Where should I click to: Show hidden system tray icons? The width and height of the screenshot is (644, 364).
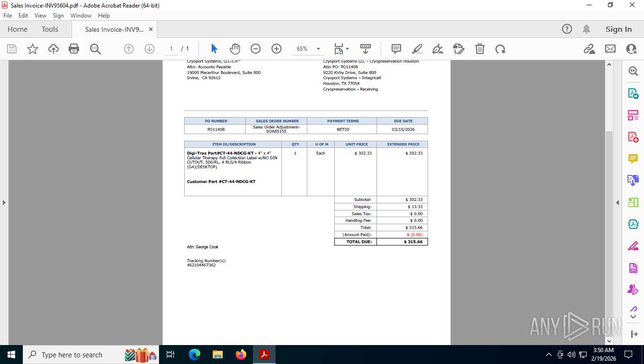click(x=549, y=355)
